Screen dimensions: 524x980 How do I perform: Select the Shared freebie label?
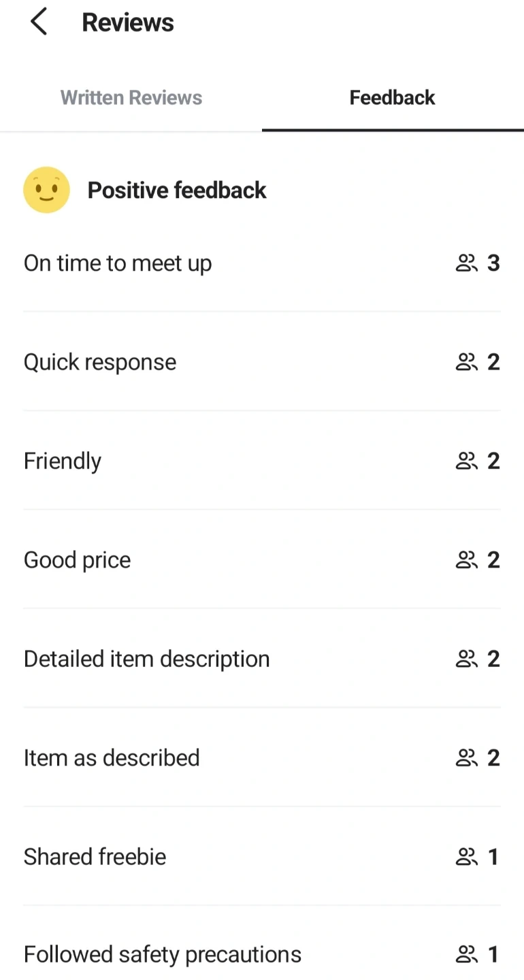pyautogui.click(x=95, y=857)
